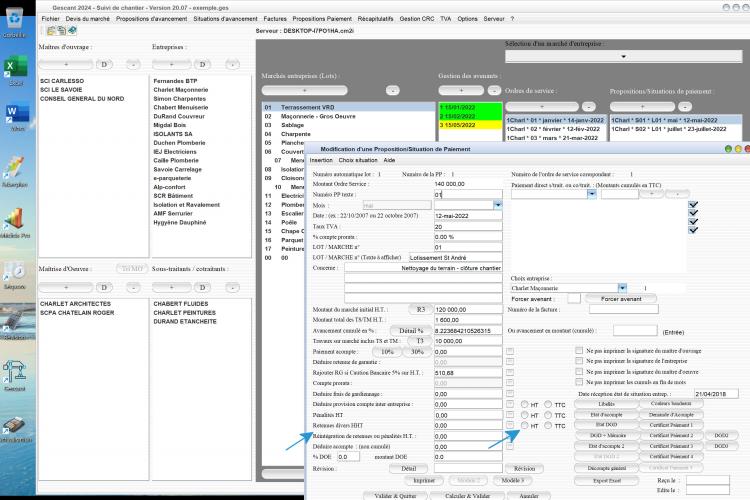Select HT radio on Déduire provision compte inter entreprise row

525,404
